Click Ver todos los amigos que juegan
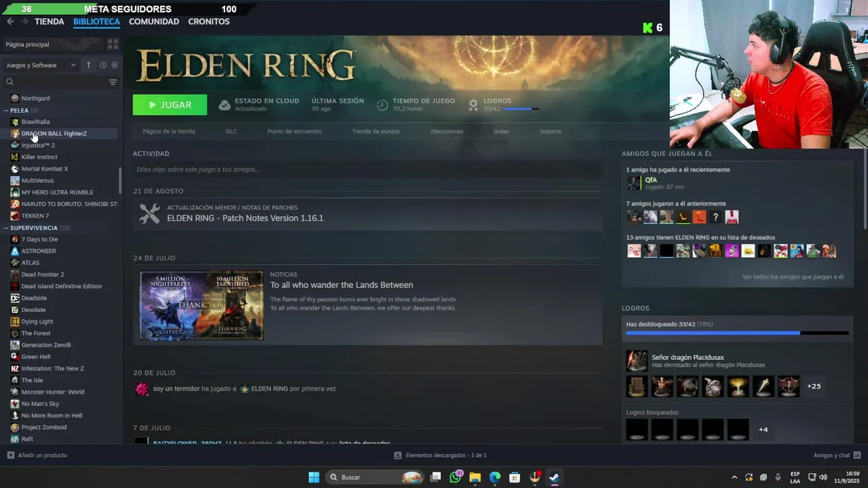 click(793, 277)
